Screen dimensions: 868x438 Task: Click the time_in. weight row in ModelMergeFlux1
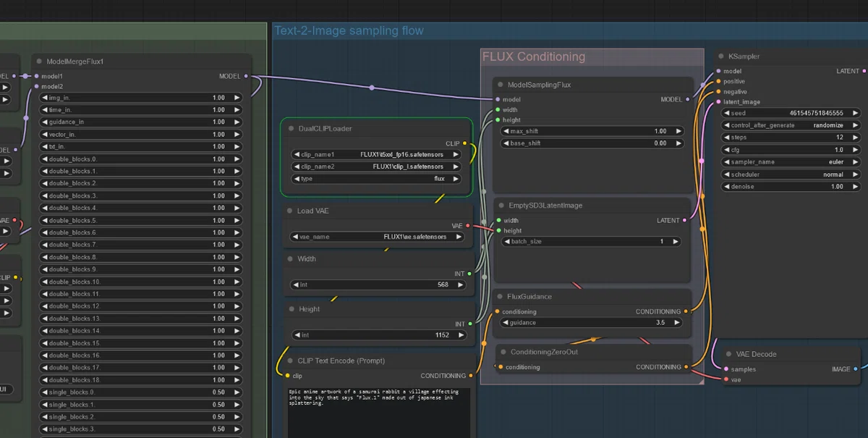coord(140,109)
